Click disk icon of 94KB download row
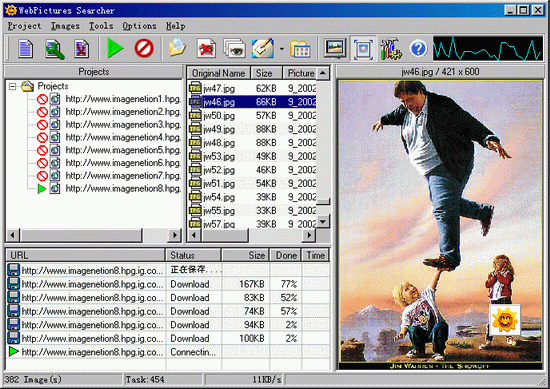Image resolution: width=550 pixels, height=389 pixels. coord(14,325)
